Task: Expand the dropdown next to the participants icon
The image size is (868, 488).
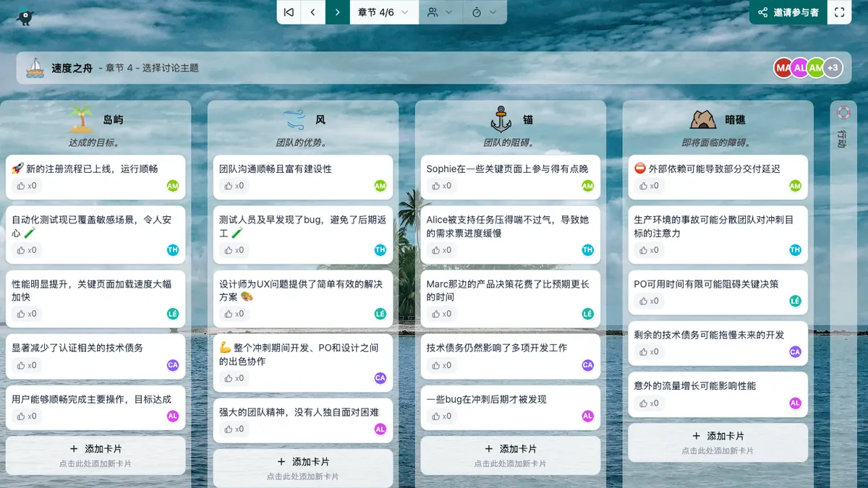Action: [x=450, y=12]
